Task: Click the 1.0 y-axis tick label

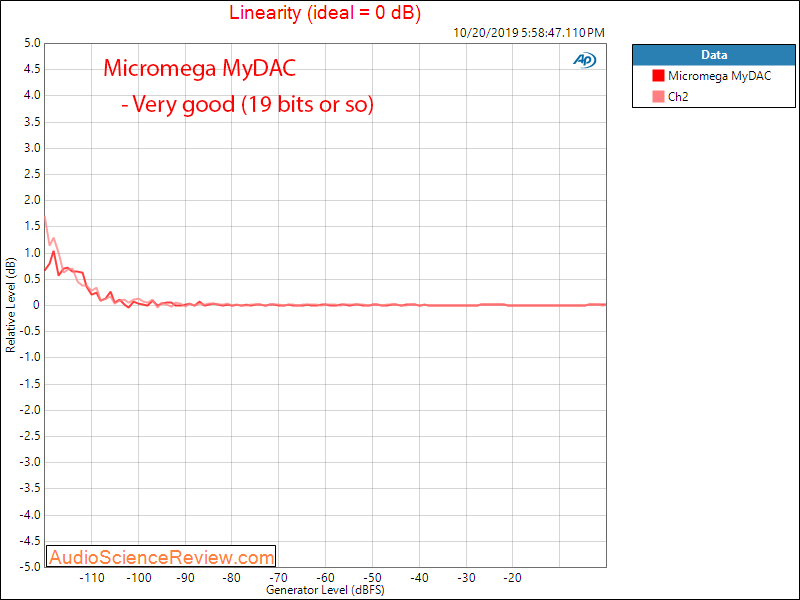Action: 32,253
